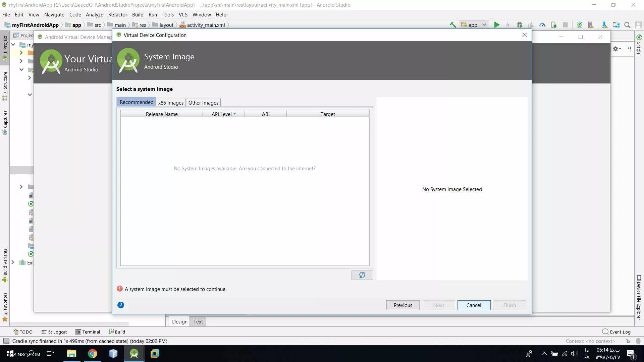Open Windows Task View button
The width and height of the screenshot is (644, 362).
coord(50,354)
